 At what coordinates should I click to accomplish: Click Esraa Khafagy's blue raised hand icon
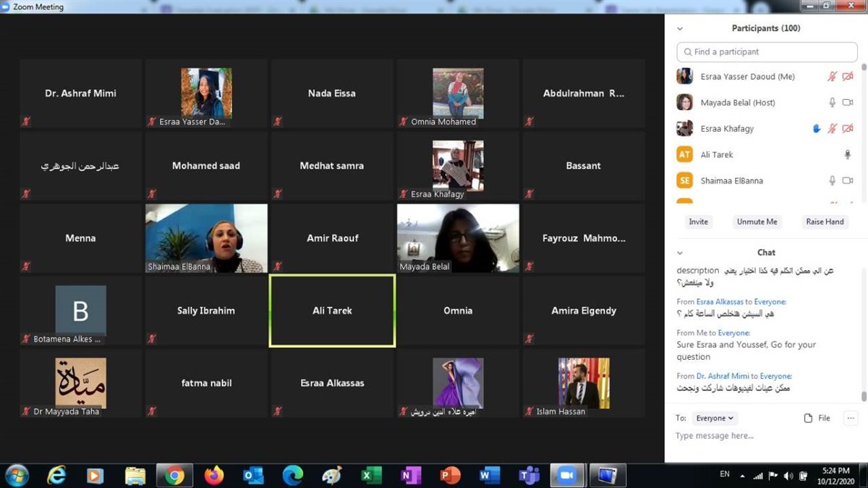(x=817, y=129)
